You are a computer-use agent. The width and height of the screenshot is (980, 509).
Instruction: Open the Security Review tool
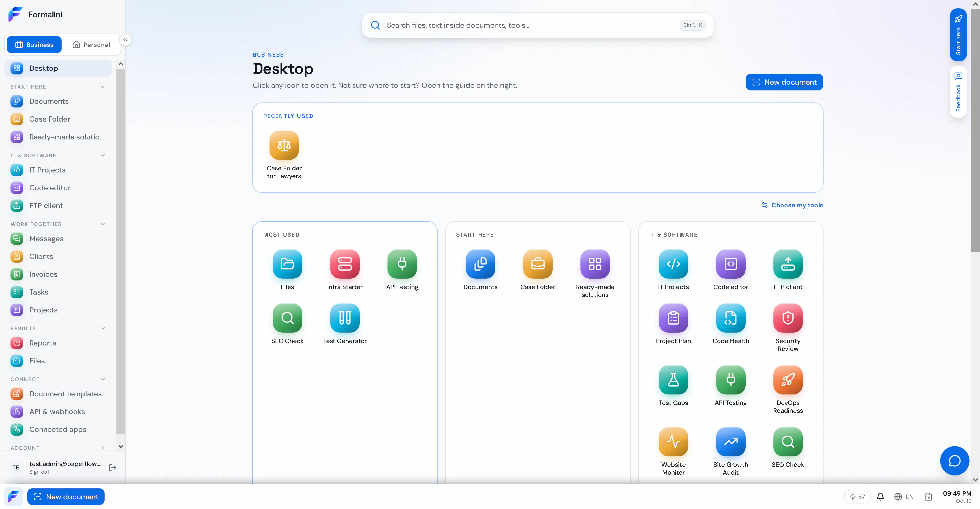[x=788, y=328]
